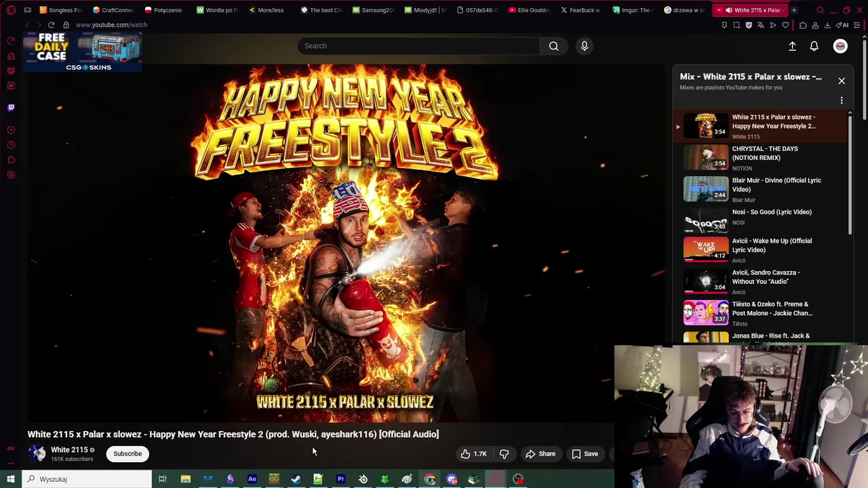Screen dimensions: 868x488
Task: Subscribe to the White 2115 channel
Action: (127, 454)
